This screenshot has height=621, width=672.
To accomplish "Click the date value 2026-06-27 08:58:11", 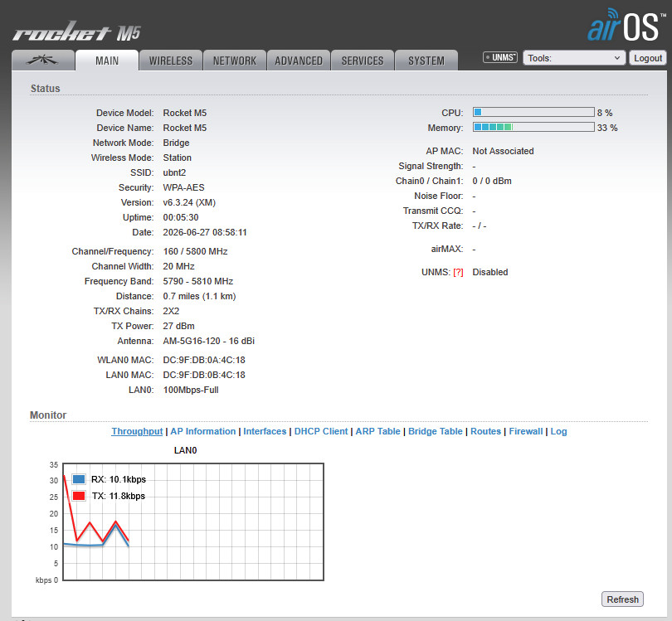I will tap(205, 232).
